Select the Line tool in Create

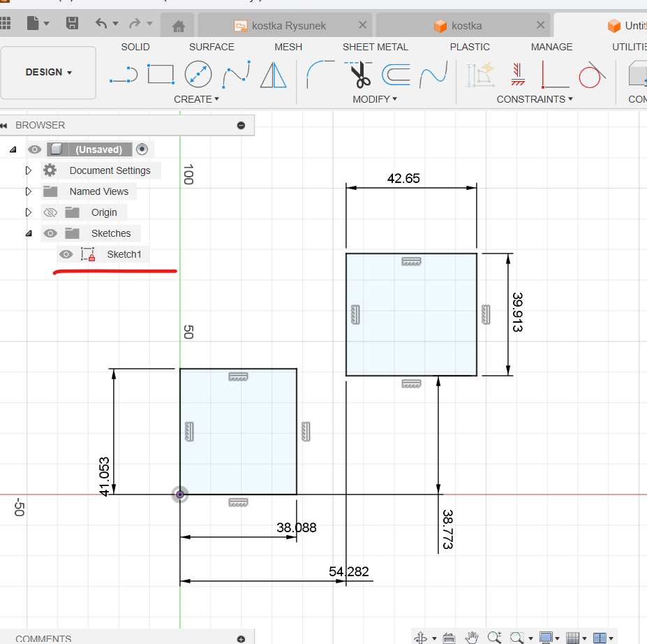click(x=124, y=75)
